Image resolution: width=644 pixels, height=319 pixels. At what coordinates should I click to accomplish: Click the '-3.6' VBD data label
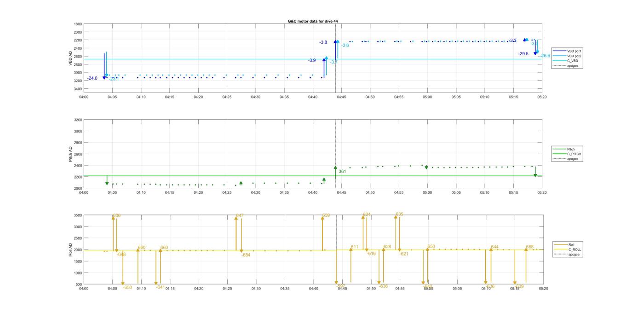345,45
